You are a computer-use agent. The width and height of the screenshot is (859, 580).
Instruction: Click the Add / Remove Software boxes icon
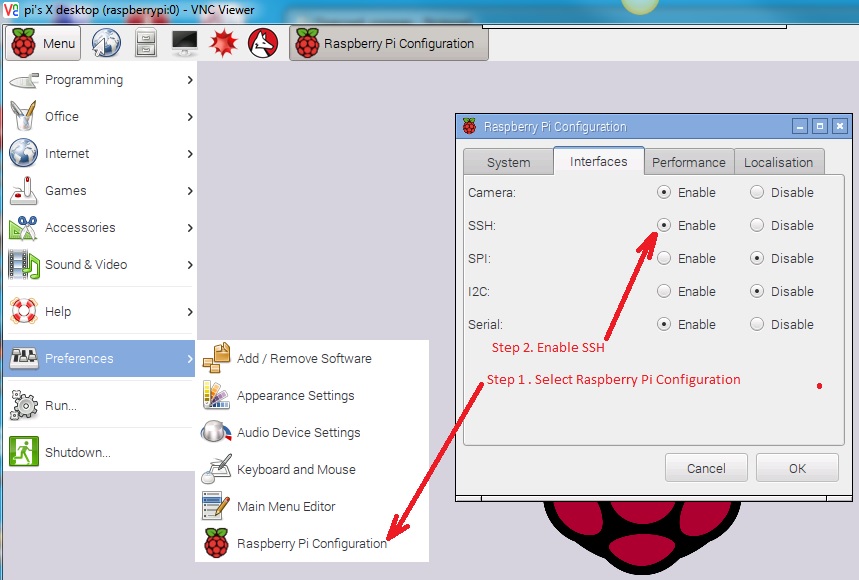[216, 358]
